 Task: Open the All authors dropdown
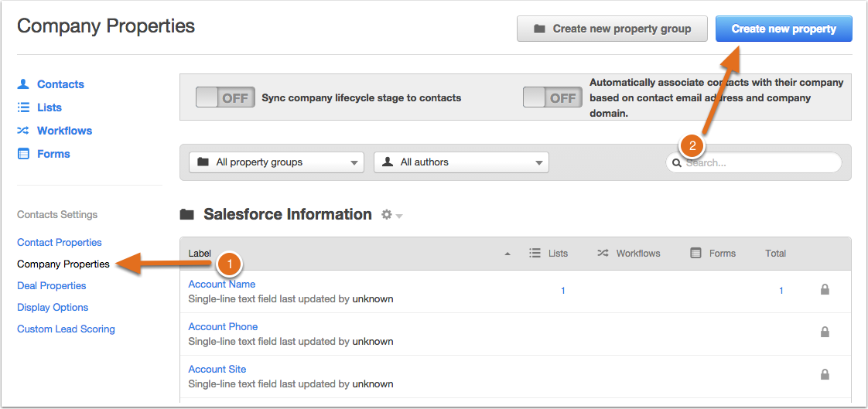coord(461,162)
